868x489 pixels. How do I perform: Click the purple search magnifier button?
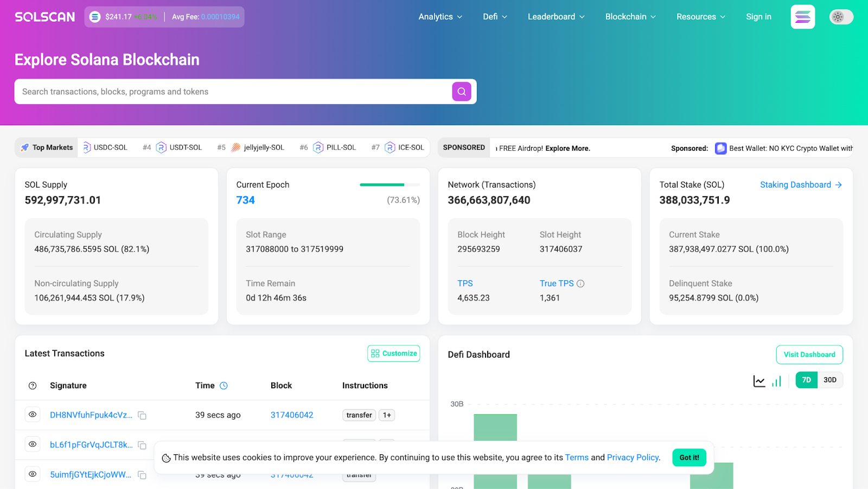[461, 92]
